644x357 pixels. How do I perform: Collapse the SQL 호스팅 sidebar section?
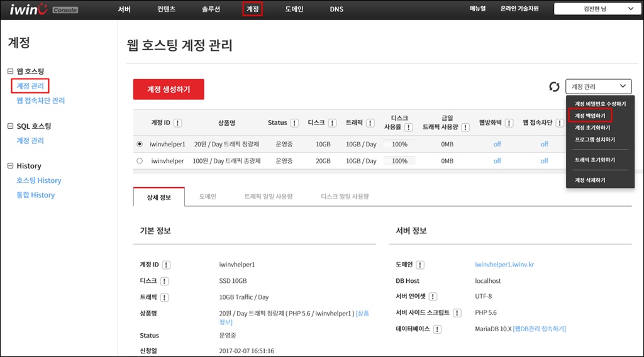10,126
